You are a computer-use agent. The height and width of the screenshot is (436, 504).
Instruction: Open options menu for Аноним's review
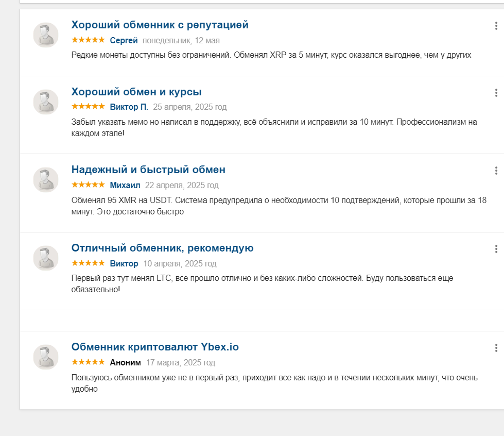pyautogui.click(x=496, y=348)
